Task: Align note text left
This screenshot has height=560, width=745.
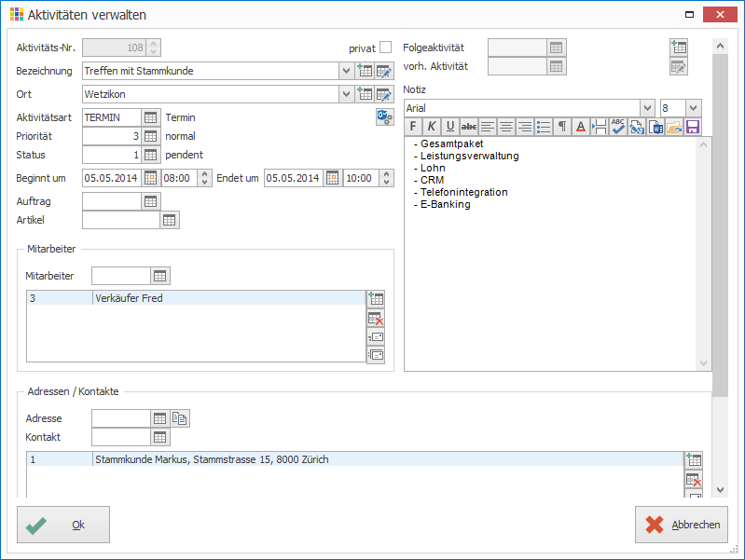Action: point(487,127)
